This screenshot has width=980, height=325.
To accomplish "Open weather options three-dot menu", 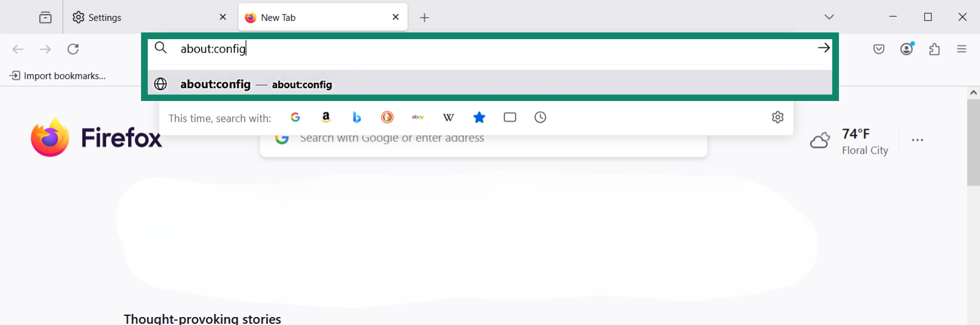I will [x=917, y=140].
